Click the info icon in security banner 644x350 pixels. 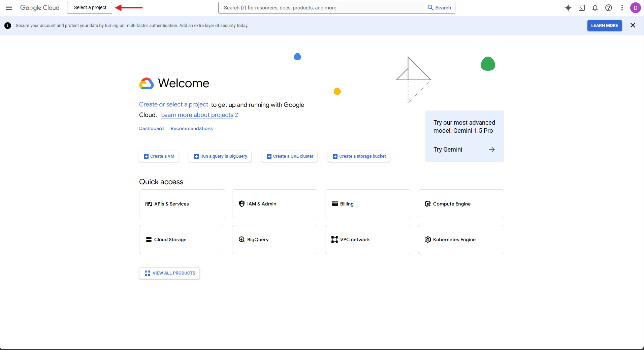click(x=8, y=26)
